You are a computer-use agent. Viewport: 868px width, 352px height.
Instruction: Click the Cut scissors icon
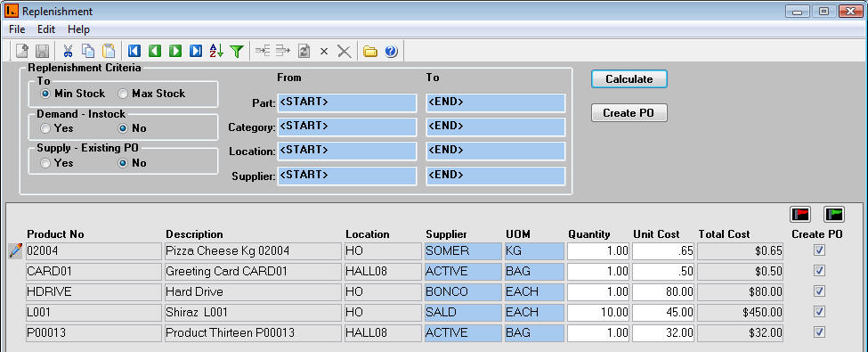click(68, 51)
